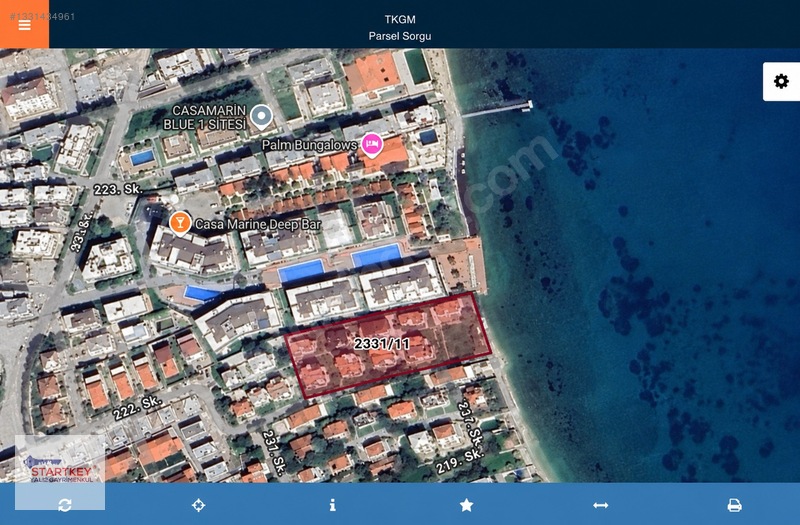Select the measure distance arrows icon
The height and width of the screenshot is (525, 800).
[x=601, y=505]
